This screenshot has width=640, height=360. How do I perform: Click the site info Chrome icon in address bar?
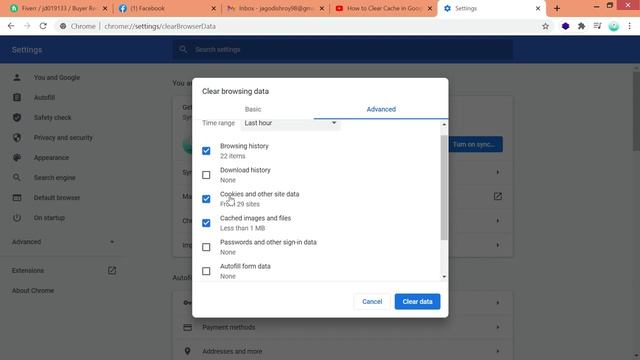coord(63,26)
